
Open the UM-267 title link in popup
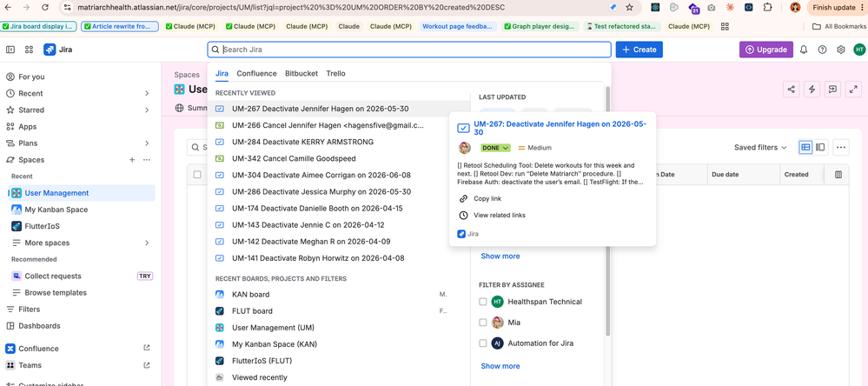[560, 129]
